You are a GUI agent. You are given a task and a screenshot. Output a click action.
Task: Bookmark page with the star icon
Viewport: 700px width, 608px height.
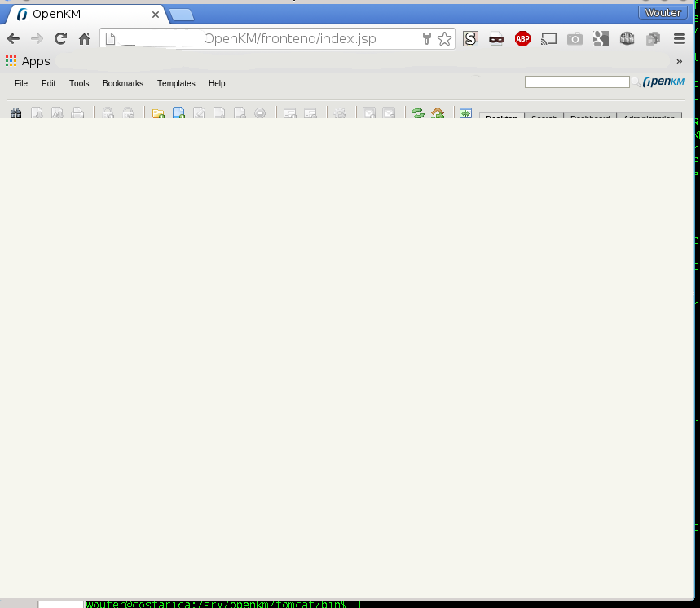[x=444, y=38]
